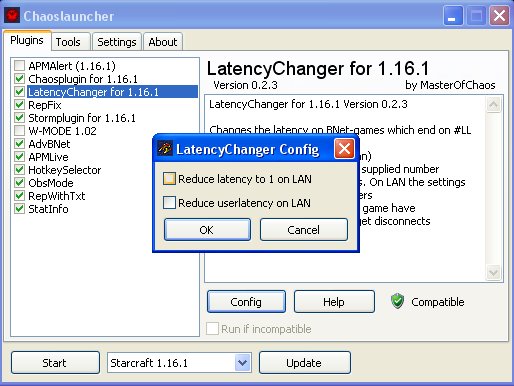Click the Chaoslauncher red title bar icon
This screenshot has height=386, width=514.
(12, 16)
